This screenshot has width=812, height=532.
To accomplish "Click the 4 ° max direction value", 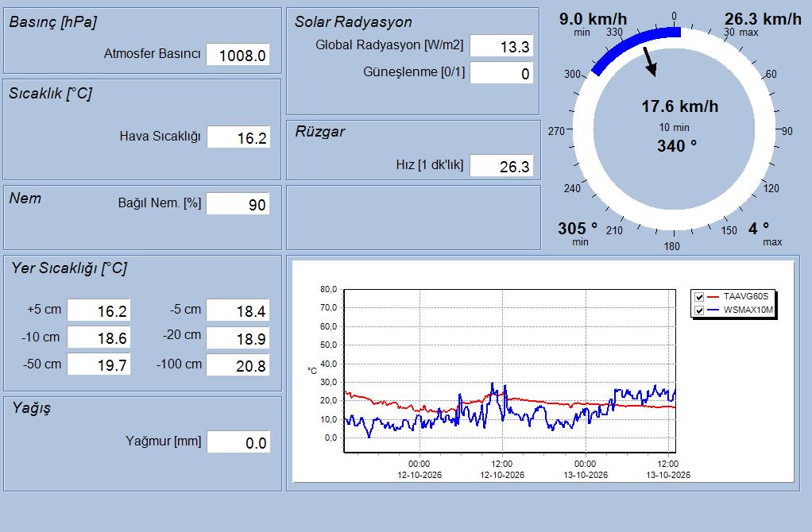I will 759,228.
